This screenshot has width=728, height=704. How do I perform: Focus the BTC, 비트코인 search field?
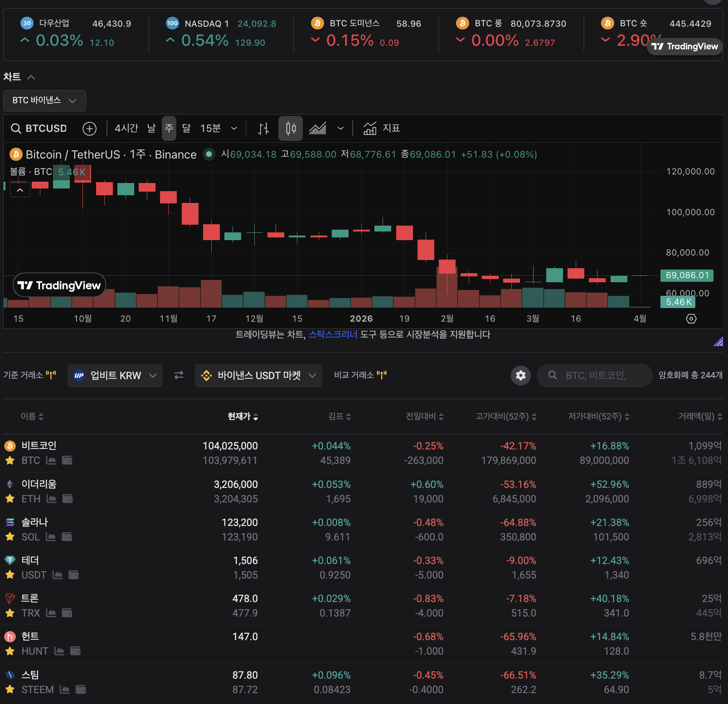pos(595,376)
